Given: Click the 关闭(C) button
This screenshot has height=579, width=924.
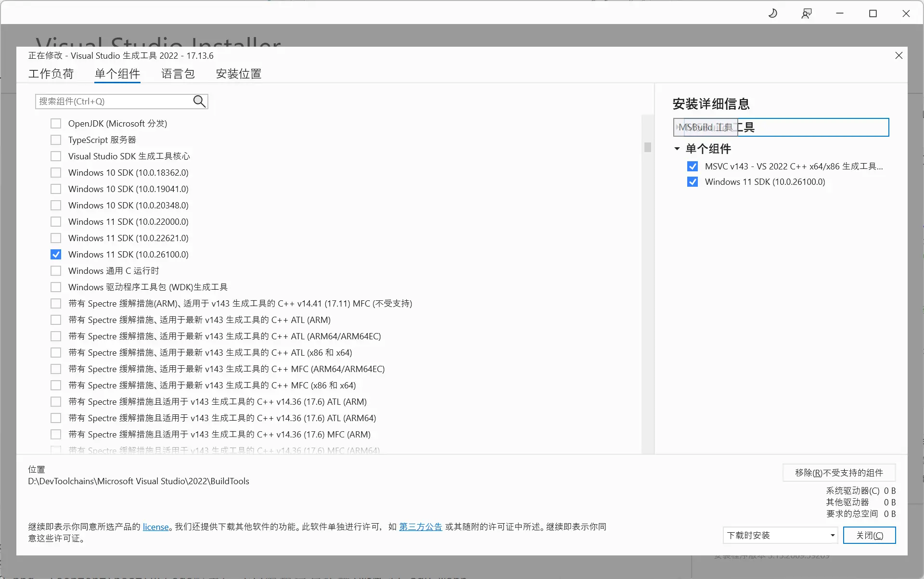Looking at the screenshot, I should pos(869,535).
